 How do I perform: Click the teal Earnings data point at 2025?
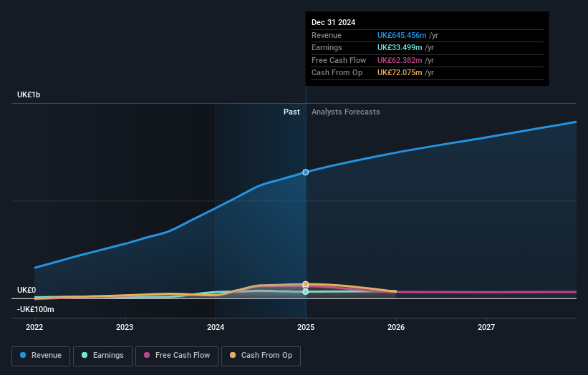(x=306, y=291)
